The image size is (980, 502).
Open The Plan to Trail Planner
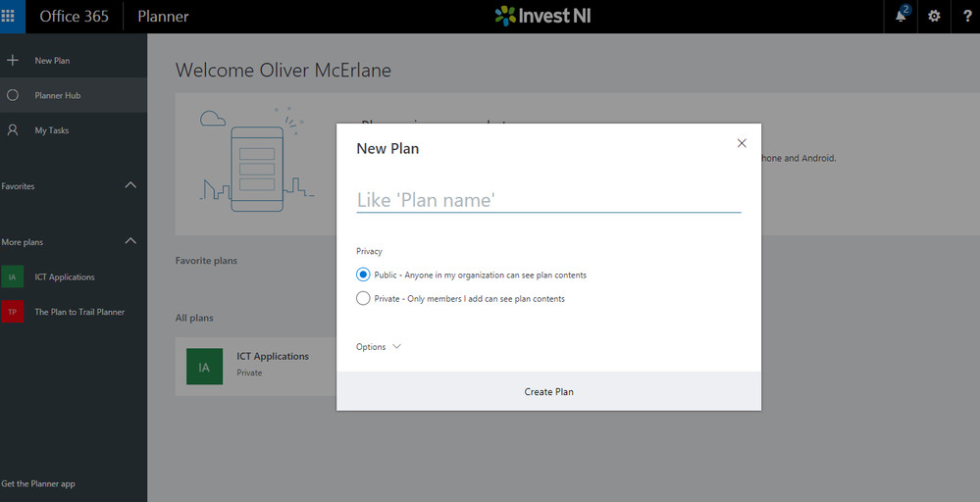[74, 312]
